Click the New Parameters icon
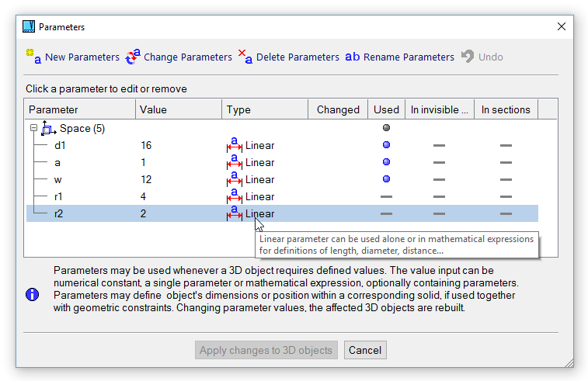This screenshot has height=381, width=588. [33, 57]
